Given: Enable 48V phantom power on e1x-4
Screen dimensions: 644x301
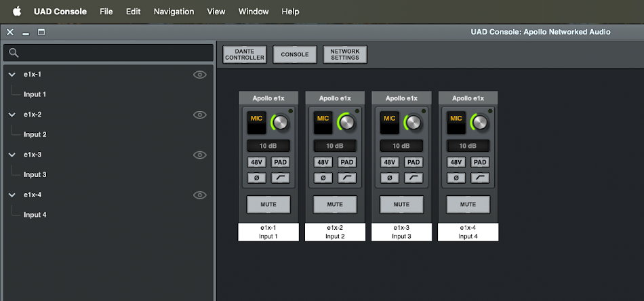Looking at the screenshot, I should coord(456,162).
